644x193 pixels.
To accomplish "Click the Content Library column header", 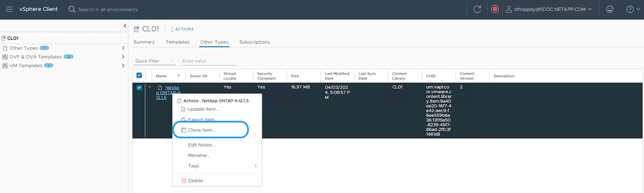I will coord(399,76).
